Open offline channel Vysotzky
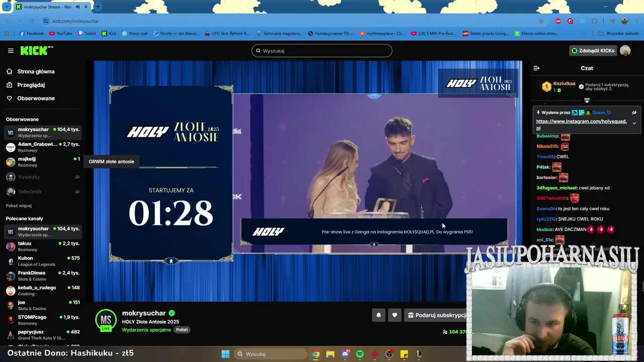This screenshot has width=644, height=362. (43, 177)
